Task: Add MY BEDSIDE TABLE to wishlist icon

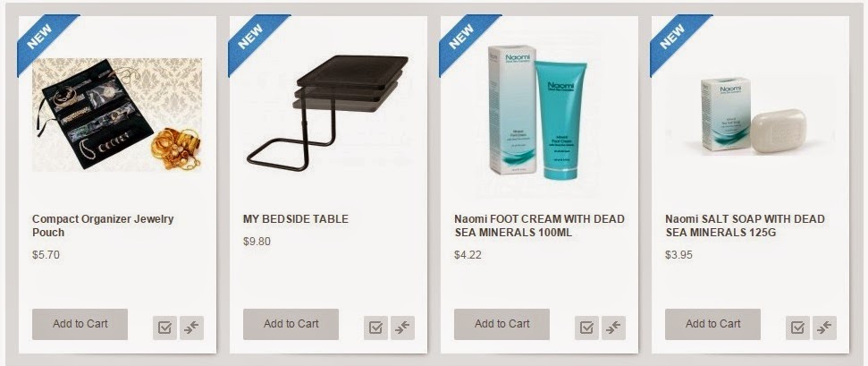Action: coord(375,328)
